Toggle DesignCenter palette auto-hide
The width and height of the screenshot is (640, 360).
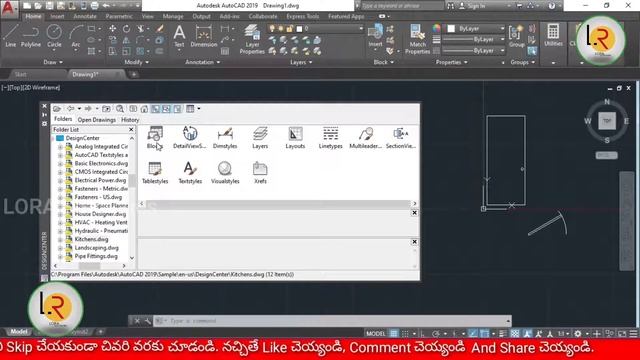point(44,115)
